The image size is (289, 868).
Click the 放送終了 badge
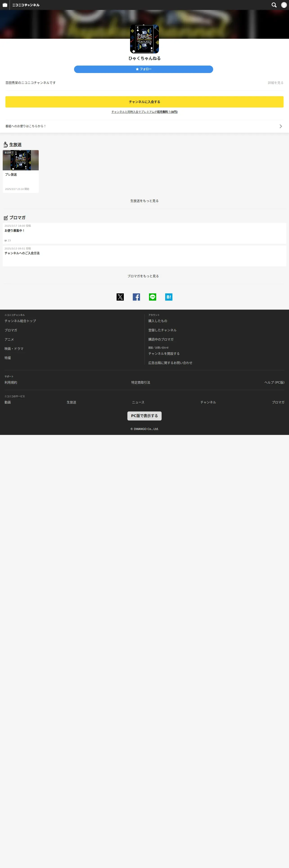[9, 153]
